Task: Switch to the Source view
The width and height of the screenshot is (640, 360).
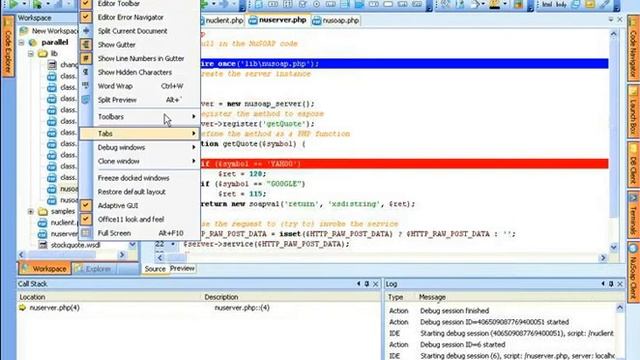Action: [155, 269]
